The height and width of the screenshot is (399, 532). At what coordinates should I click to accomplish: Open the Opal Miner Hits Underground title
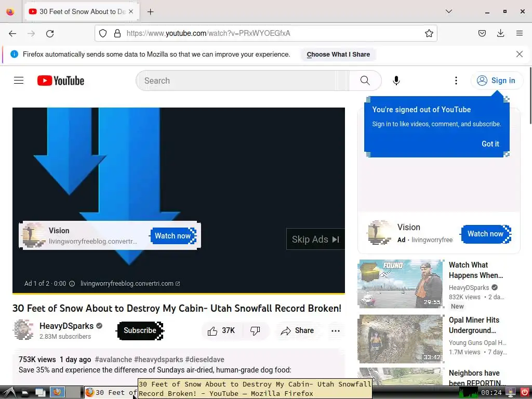[x=474, y=325]
